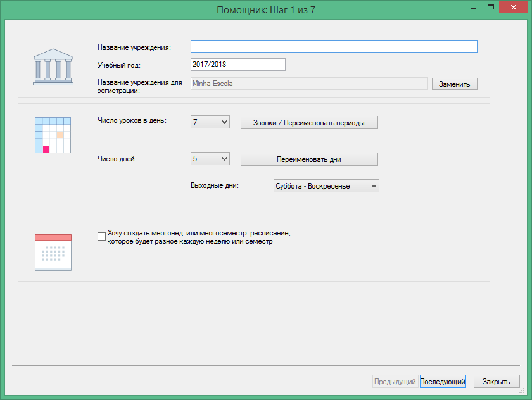Click the institution building icon
The image size is (532, 400).
point(53,67)
